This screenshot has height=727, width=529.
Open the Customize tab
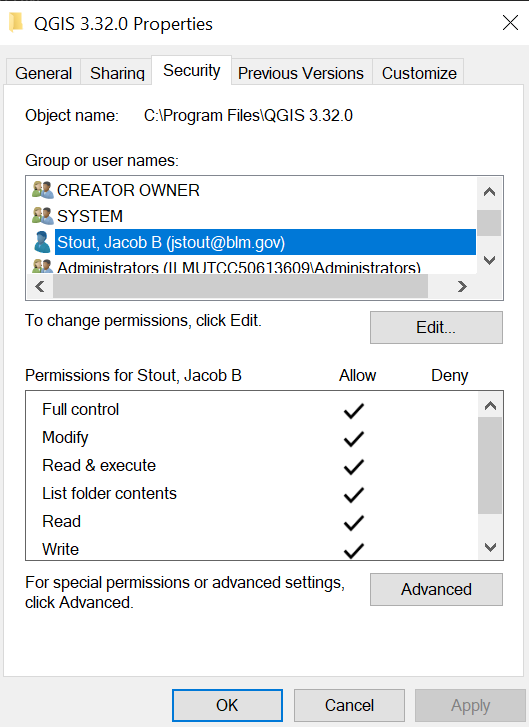419,73
